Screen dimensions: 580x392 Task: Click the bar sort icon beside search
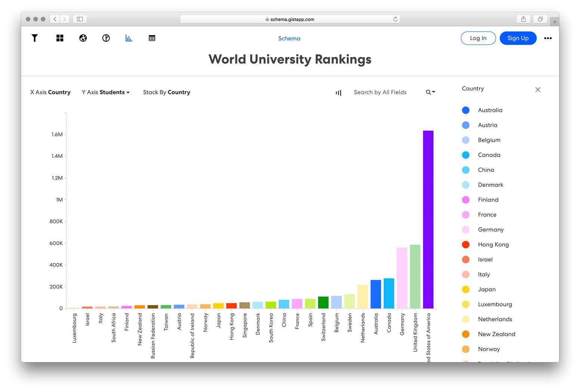click(x=338, y=93)
